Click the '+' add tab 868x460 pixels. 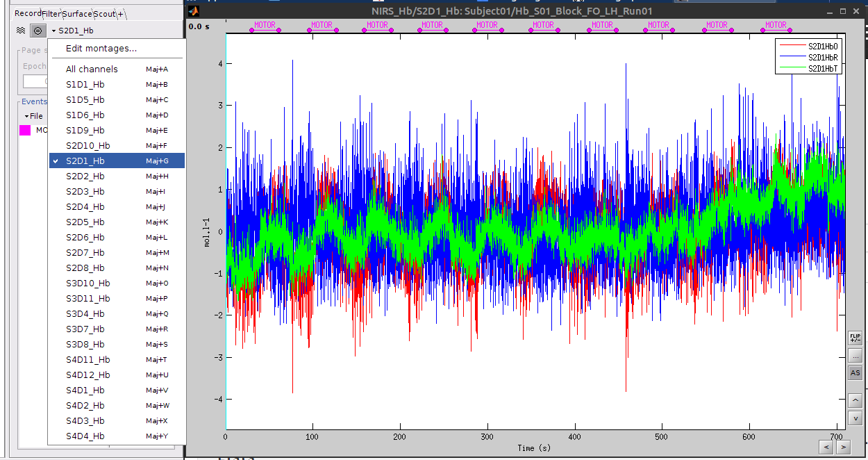coord(120,13)
